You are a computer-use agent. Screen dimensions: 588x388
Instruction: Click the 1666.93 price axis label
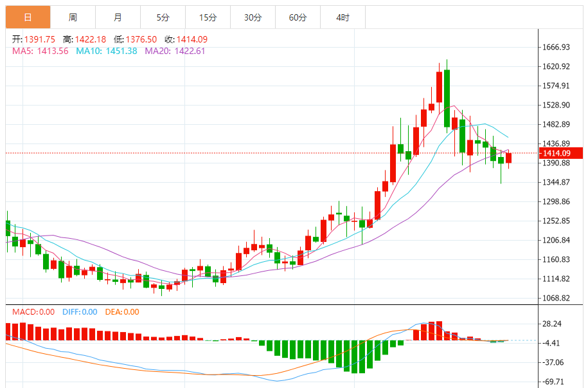point(557,48)
